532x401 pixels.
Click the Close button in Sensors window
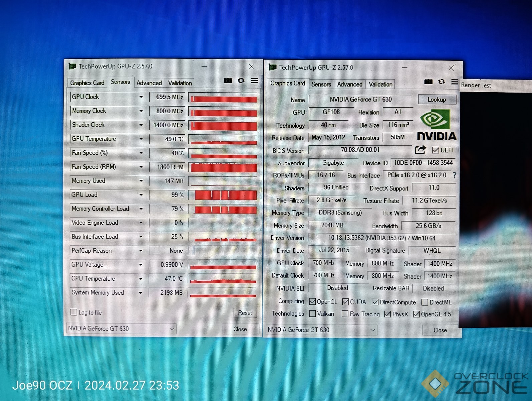click(x=240, y=329)
